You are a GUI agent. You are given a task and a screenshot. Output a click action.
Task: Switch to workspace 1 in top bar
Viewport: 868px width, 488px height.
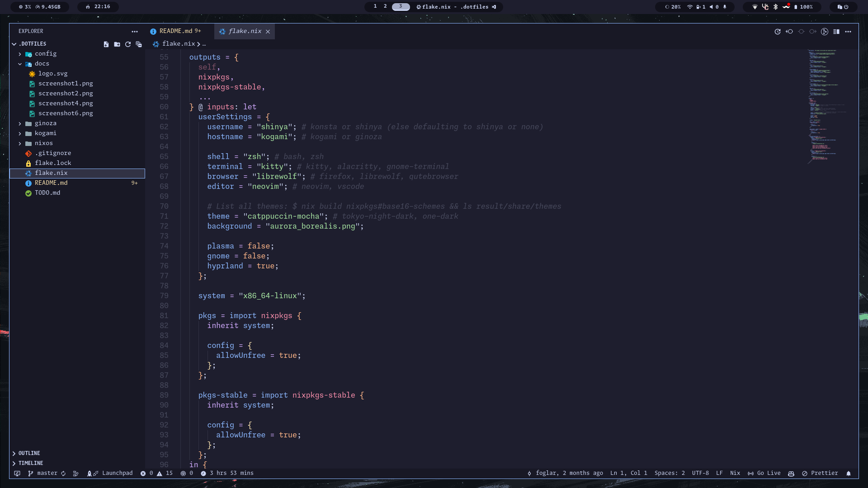tap(375, 6)
